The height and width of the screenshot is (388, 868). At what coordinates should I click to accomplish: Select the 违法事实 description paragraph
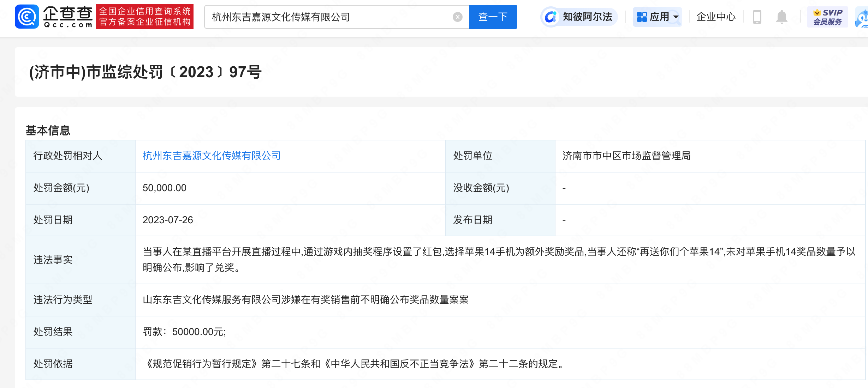click(499, 260)
